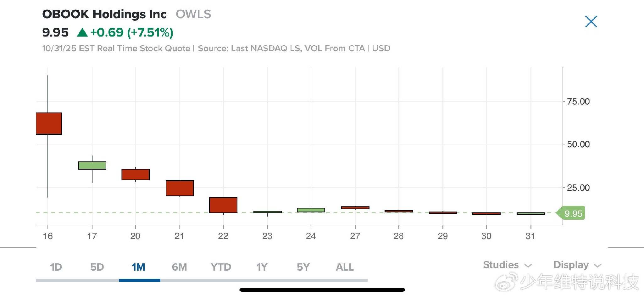The height and width of the screenshot is (298, 644).
Task: Click the OWLS ticker symbol
Action: pos(193,14)
